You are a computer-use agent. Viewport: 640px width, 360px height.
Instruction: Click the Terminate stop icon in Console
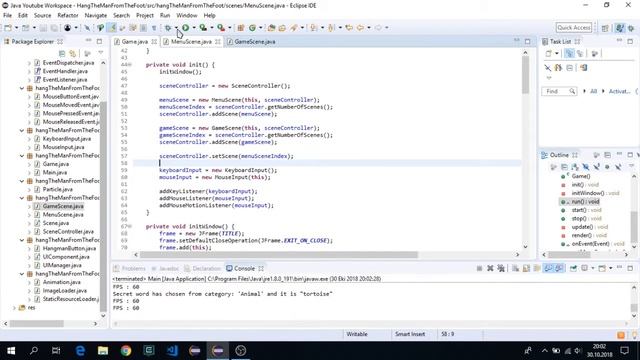coord(479,268)
